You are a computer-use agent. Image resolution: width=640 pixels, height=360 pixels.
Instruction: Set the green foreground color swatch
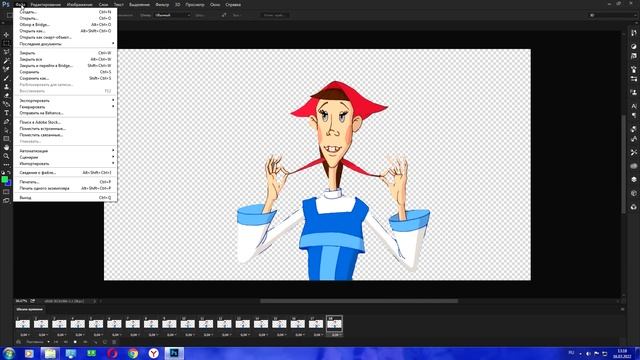tap(4, 179)
